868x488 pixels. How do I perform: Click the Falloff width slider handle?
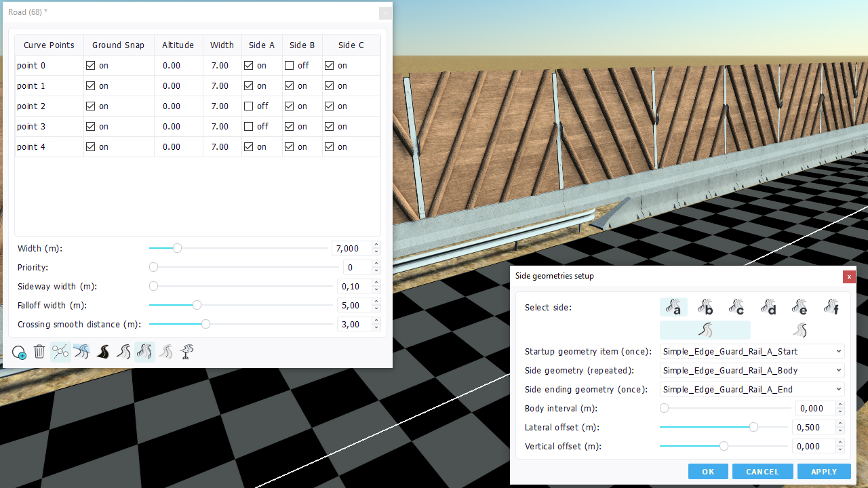click(x=197, y=305)
